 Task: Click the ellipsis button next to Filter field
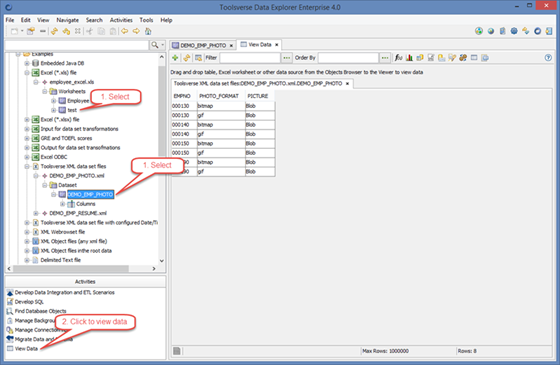286,58
